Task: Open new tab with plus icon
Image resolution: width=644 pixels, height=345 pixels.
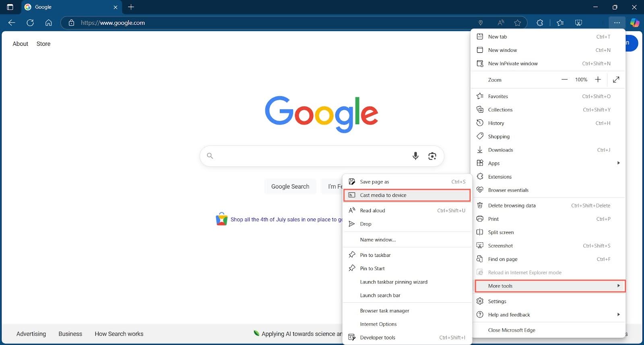Action: [x=131, y=7]
